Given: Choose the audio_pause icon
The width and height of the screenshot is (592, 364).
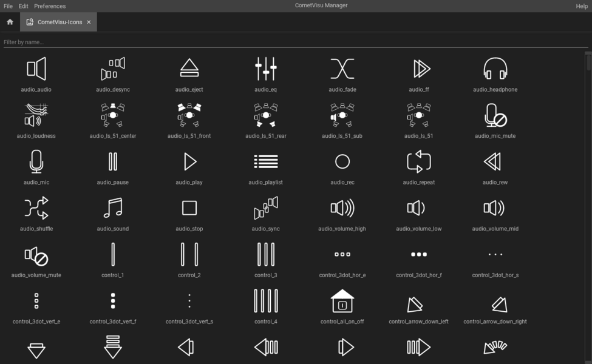Looking at the screenshot, I should (113, 161).
